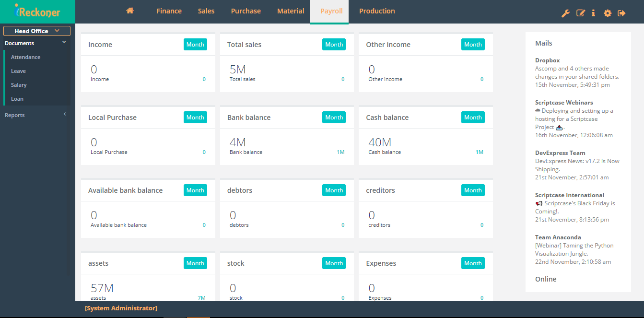Switch to the Material tab

coord(291,11)
